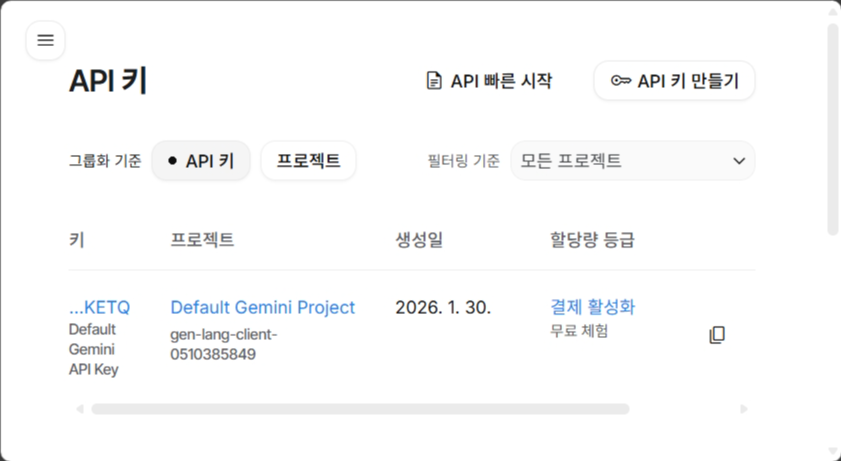Click the right arrow of horizontal scrollbar
841x461 pixels.
(743, 409)
